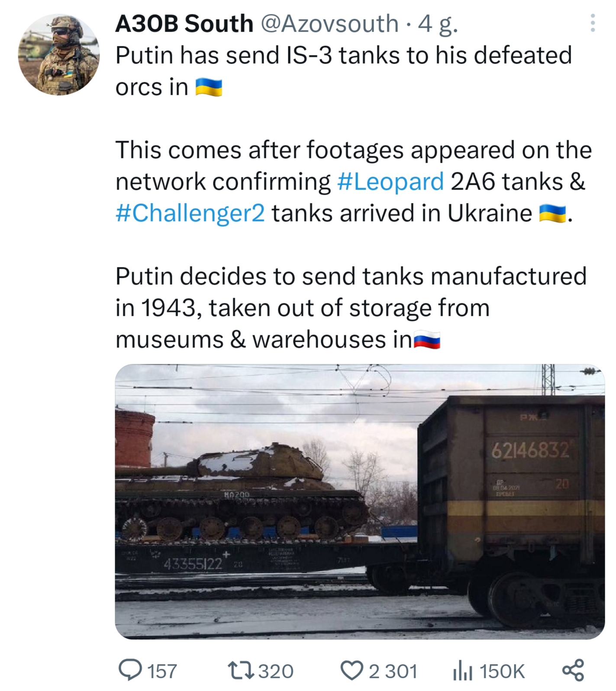Click the A3OB South display name
Viewport: 616px width, 691px height.
click(x=184, y=23)
